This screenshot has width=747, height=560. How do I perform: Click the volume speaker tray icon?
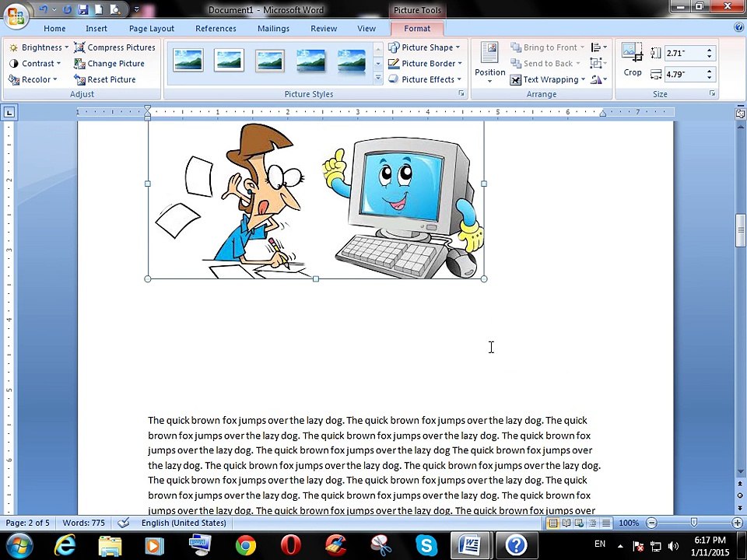(673, 546)
